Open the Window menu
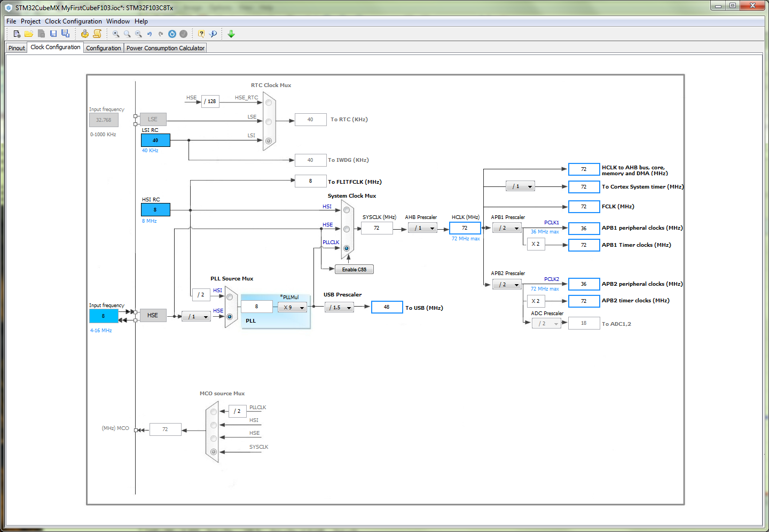The width and height of the screenshot is (769, 532). coord(118,21)
